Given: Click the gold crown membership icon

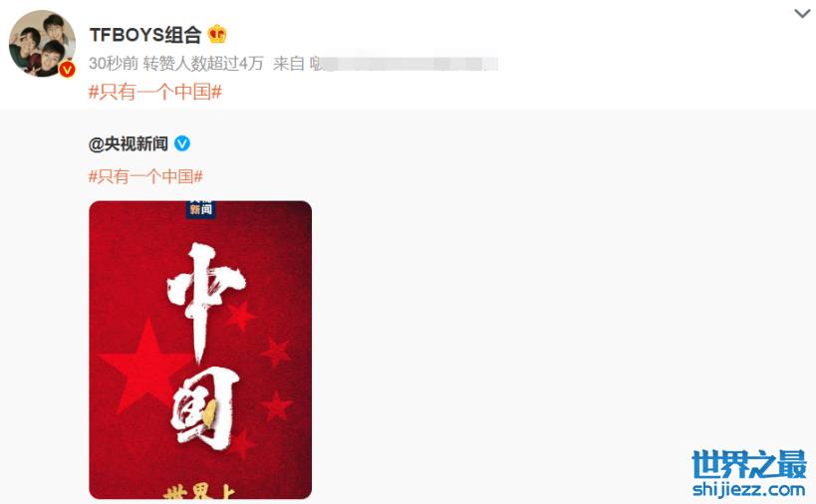Looking at the screenshot, I should [x=217, y=34].
